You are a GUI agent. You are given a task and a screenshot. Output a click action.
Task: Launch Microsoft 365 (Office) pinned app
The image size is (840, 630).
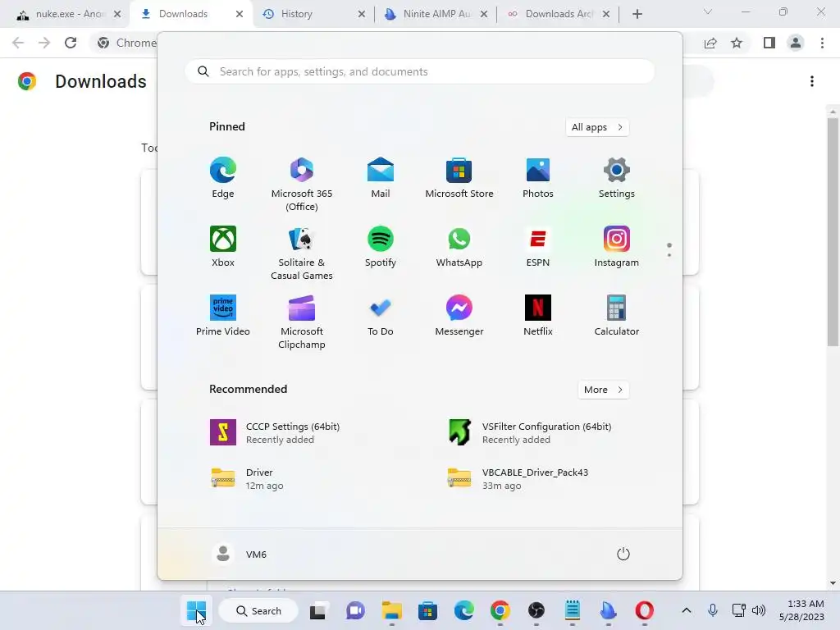pyautogui.click(x=302, y=185)
